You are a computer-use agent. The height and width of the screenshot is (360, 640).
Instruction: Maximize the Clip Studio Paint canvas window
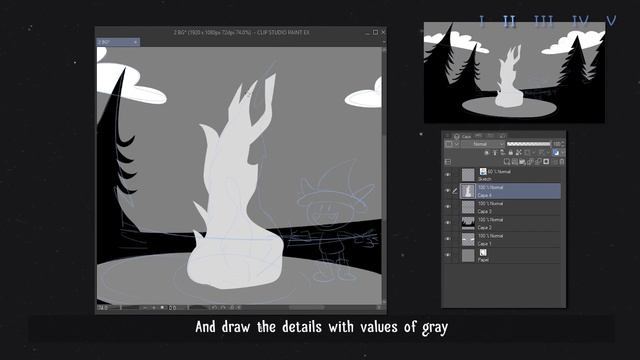click(375, 32)
